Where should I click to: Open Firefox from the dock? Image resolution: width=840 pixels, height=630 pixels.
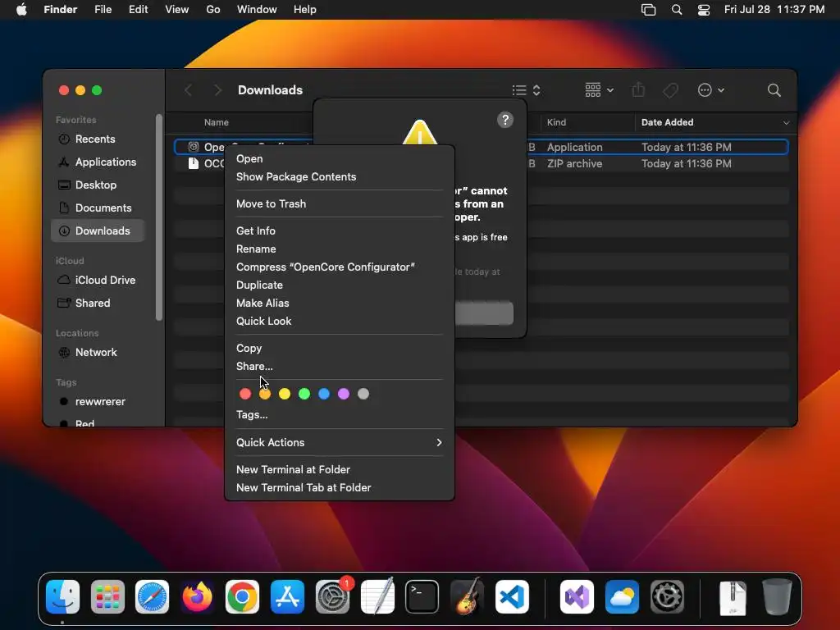click(x=197, y=597)
